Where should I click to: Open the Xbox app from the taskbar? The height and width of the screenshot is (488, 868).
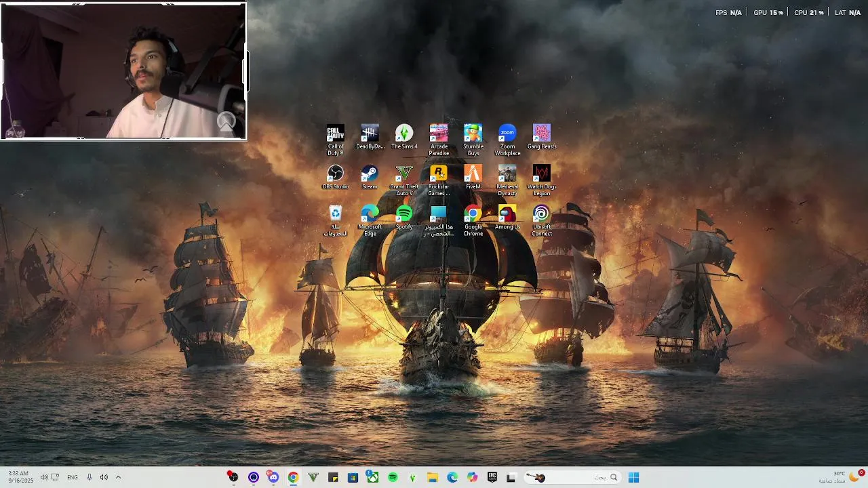click(372, 477)
